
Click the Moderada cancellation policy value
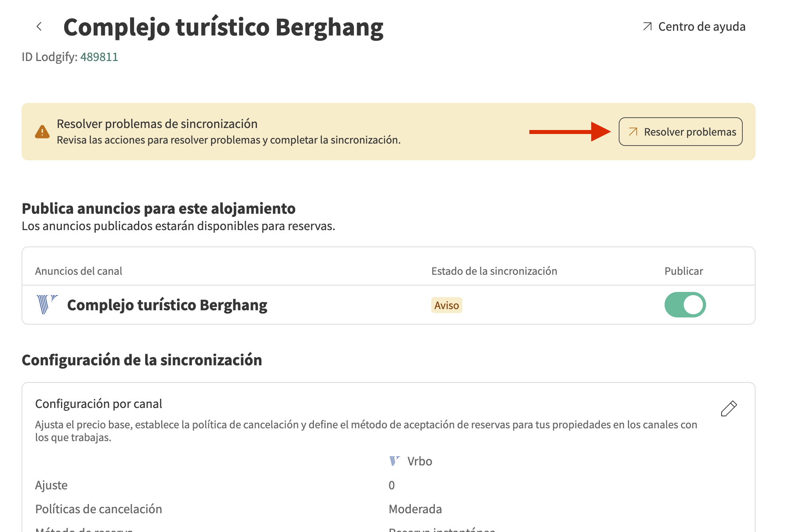pos(415,509)
